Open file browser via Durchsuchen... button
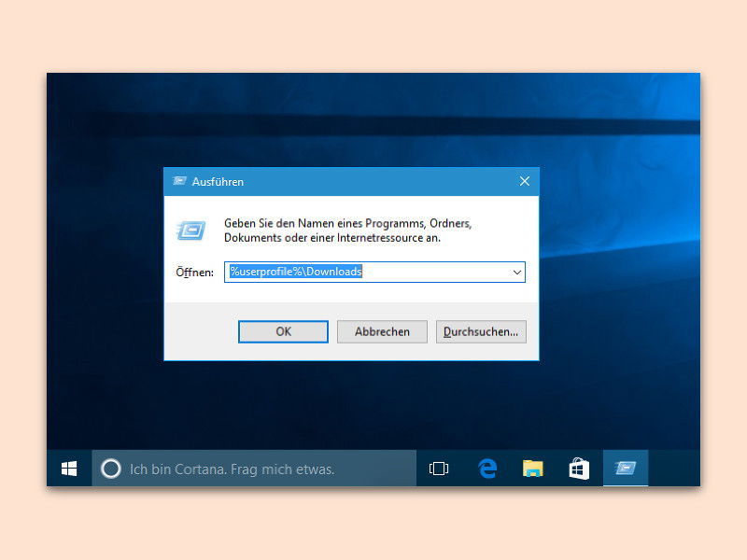Image resolution: width=747 pixels, height=560 pixels. coord(481,331)
